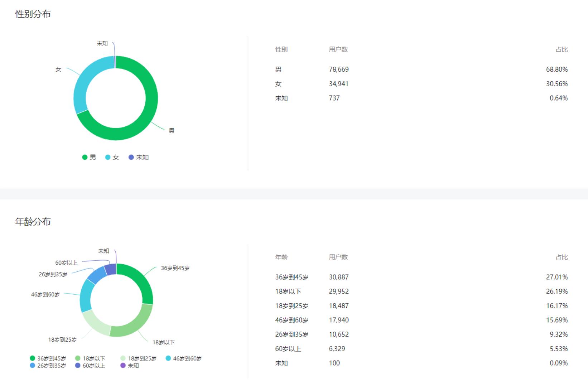Toggle 46岁到60岁 legend item in age chart
This screenshot has height=391, width=588.
tap(184, 358)
